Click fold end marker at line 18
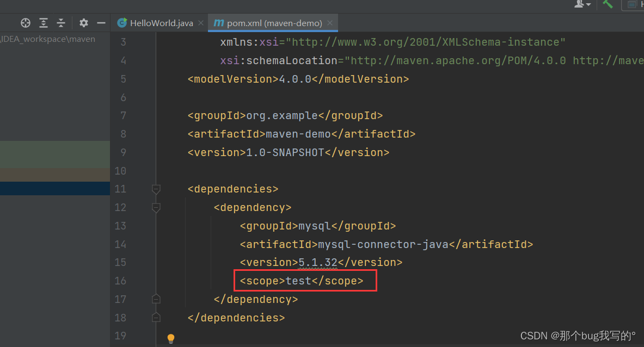 [156, 318]
